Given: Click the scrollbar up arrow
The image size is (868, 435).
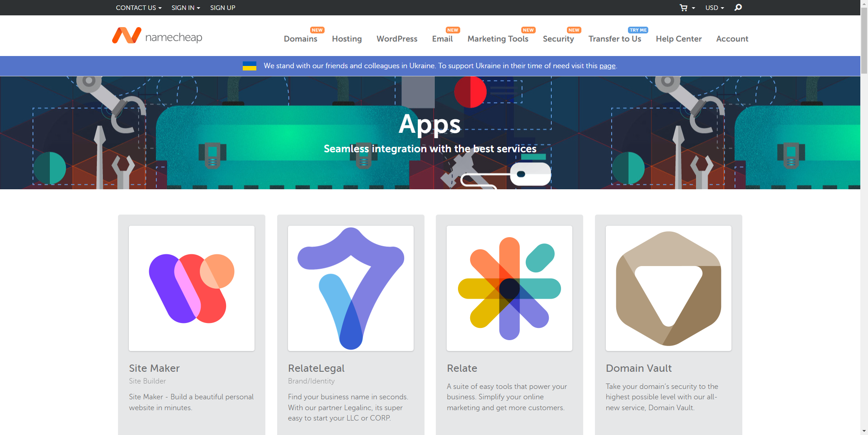Looking at the screenshot, I should (864, 3).
